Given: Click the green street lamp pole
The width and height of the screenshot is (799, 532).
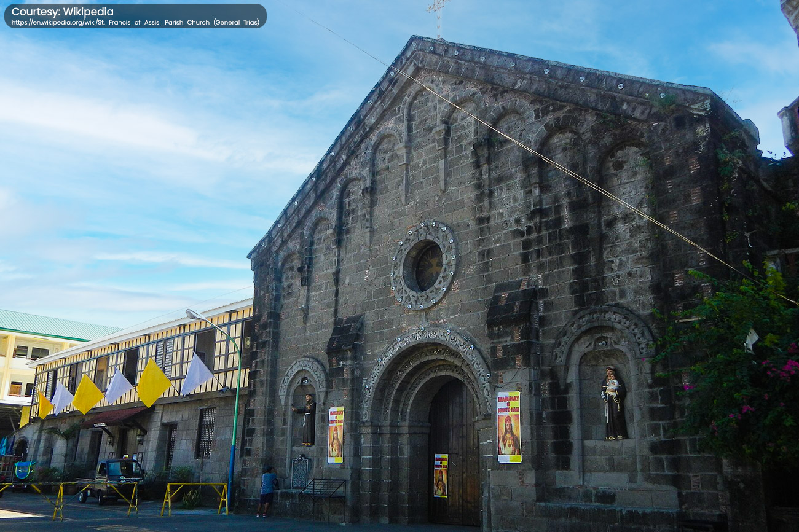Looking at the screenshot, I should pyautogui.click(x=235, y=418).
